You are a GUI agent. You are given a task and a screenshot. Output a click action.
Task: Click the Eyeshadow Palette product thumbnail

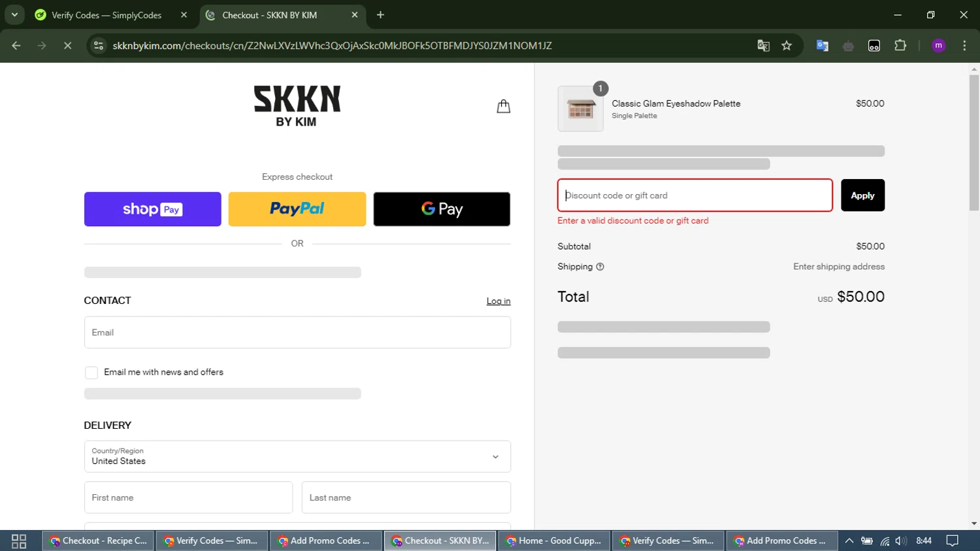click(x=580, y=109)
